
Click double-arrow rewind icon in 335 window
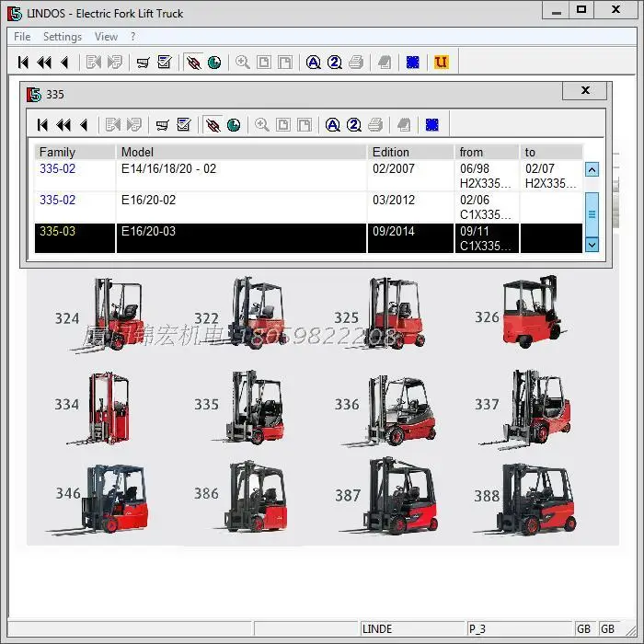[x=63, y=125]
